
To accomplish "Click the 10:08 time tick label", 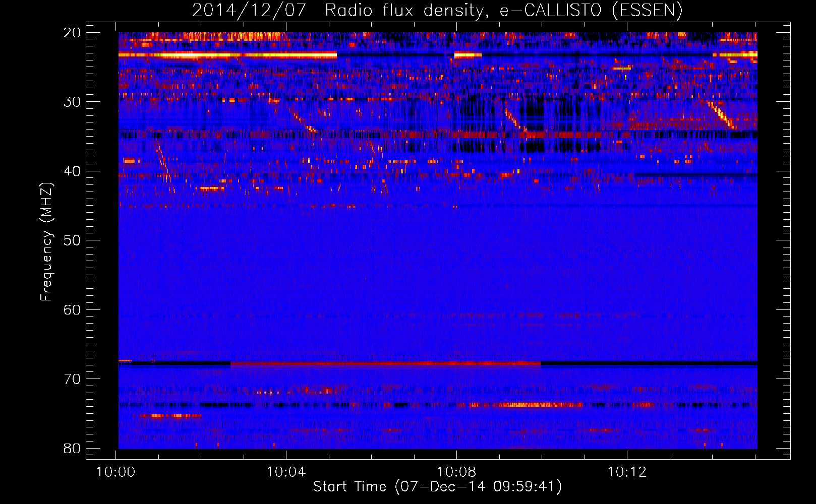I will (x=457, y=472).
